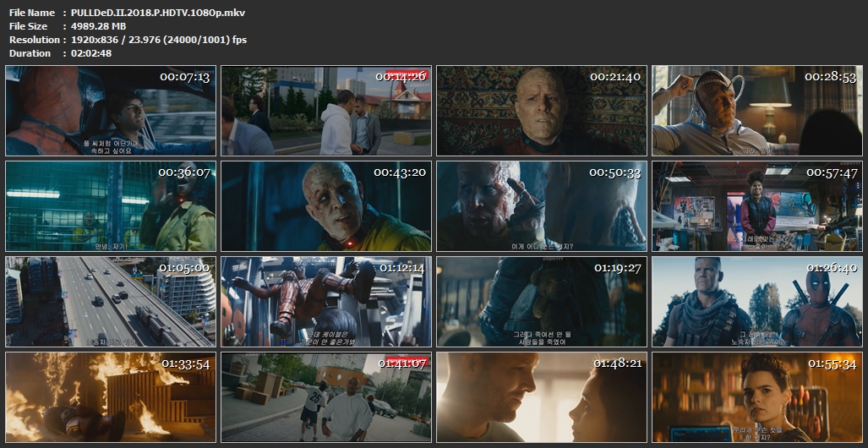868x448 pixels.
Task: Open the thumbnail marked 01:41:07
Action: pyautogui.click(x=326, y=397)
